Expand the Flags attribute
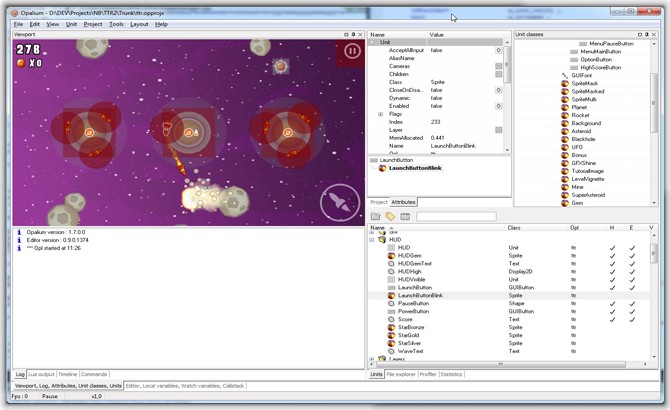This screenshot has width=670, height=410. 380,114
